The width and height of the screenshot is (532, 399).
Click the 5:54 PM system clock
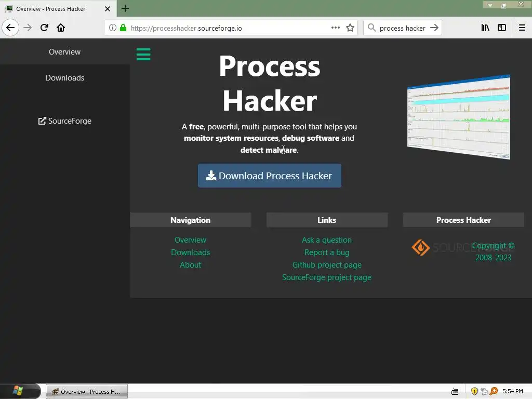pyautogui.click(x=513, y=391)
